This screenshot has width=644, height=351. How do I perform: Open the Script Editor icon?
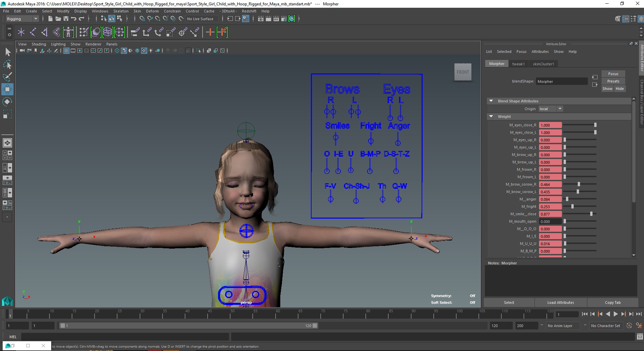point(640,337)
